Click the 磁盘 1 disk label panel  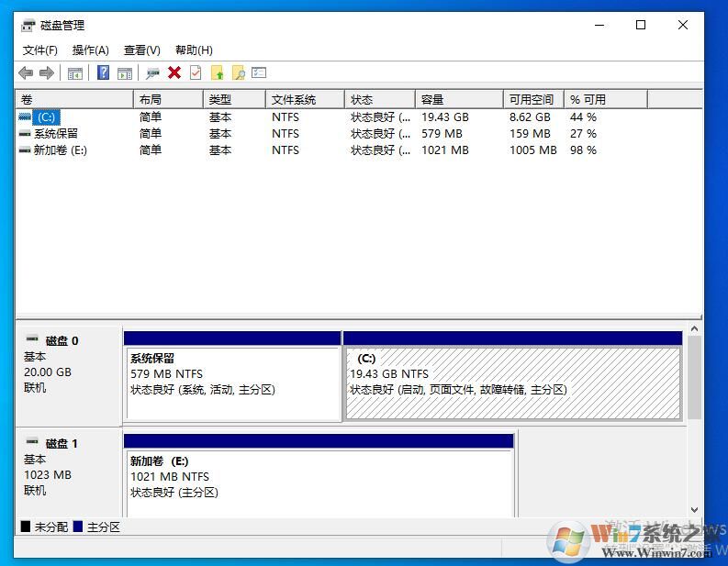pyautogui.click(x=68, y=468)
